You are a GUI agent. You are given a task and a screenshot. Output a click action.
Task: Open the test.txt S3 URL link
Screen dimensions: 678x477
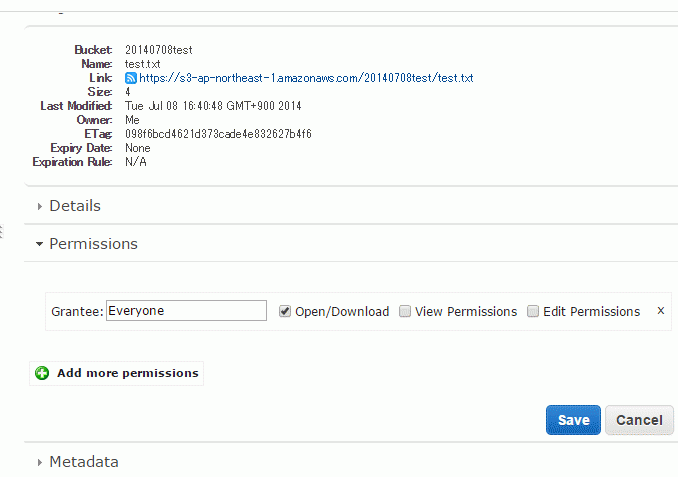tap(306, 78)
